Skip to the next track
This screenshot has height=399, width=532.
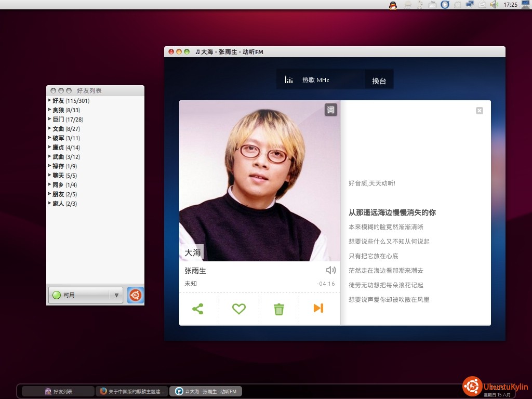[x=318, y=308]
